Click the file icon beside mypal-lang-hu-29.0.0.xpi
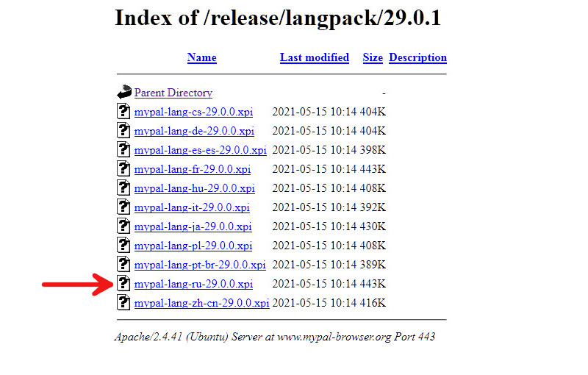 [123, 188]
